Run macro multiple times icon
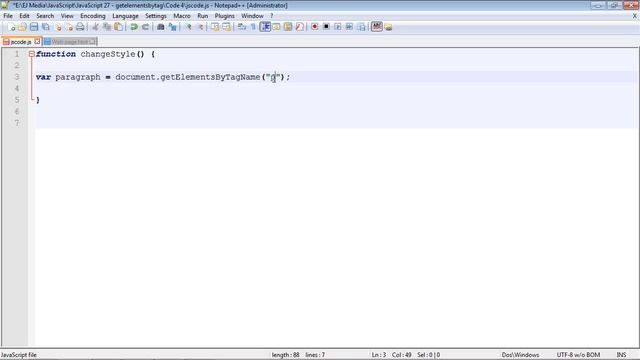640x360 pixels. click(349, 27)
